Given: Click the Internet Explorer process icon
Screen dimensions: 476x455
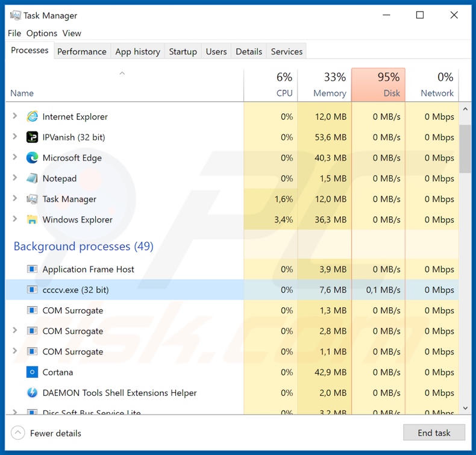Looking at the screenshot, I should (x=32, y=116).
